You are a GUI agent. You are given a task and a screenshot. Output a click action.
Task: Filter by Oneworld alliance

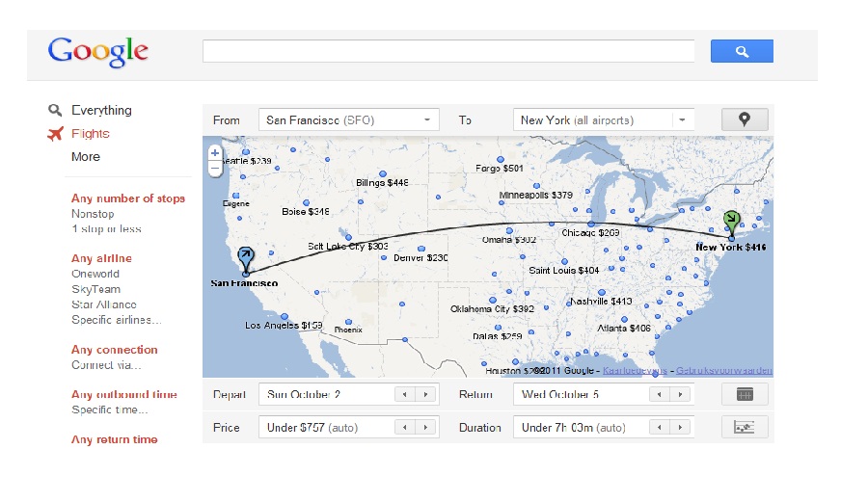[95, 274]
